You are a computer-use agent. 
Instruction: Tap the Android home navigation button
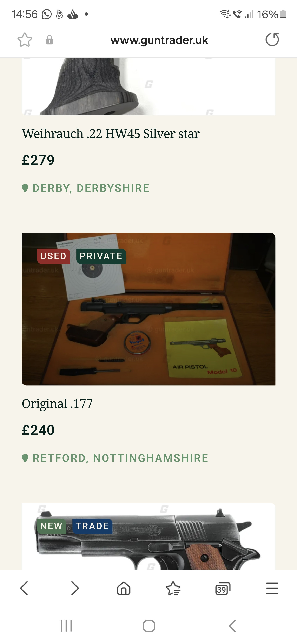coord(149,626)
